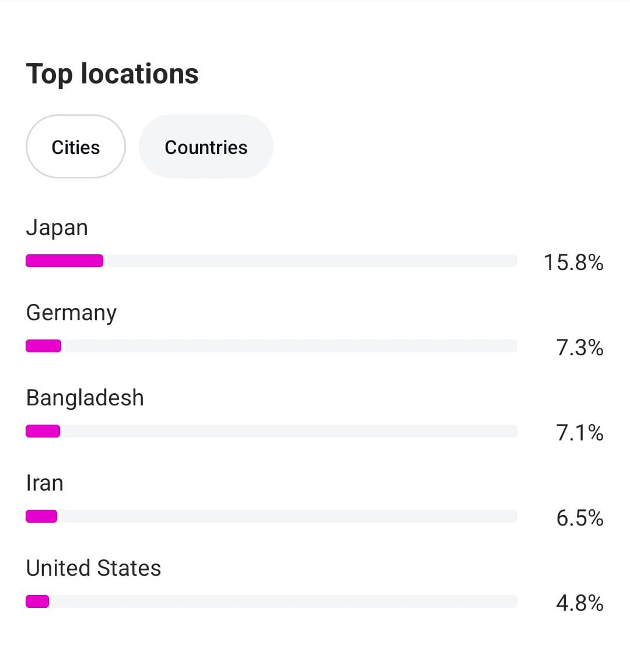Click the 7.3% Germany percentage

(x=579, y=348)
